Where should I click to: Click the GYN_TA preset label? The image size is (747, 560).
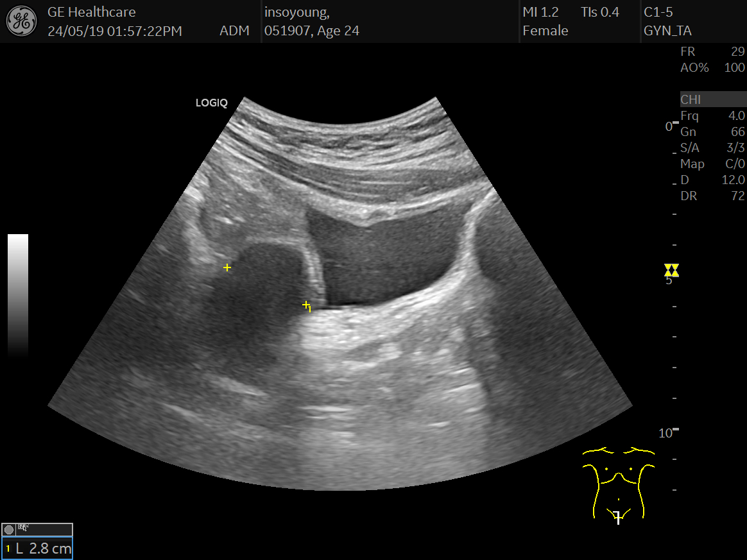[x=667, y=31]
